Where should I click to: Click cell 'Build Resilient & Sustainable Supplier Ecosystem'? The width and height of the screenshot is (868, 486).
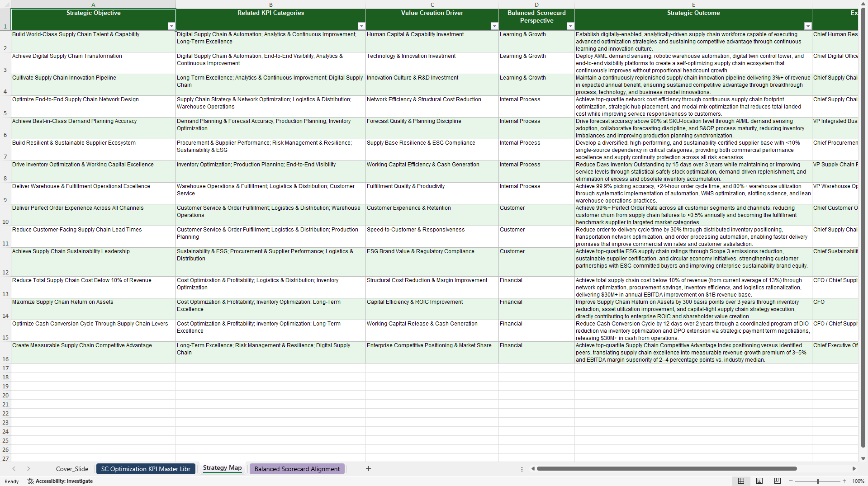point(93,150)
